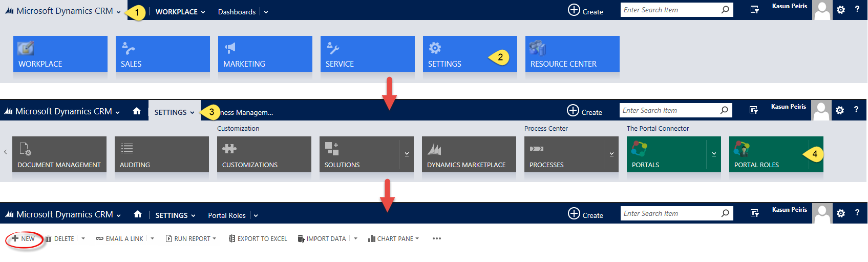
Task: Expand the Microsoft Dynamics CRM menu in the top bar
Action: (x=119, y=12)
